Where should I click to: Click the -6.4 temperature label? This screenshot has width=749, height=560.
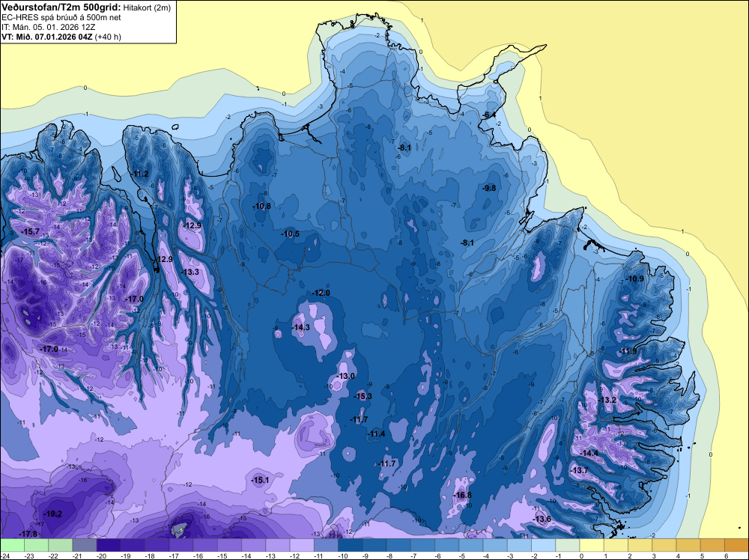(x=488, y=115)
